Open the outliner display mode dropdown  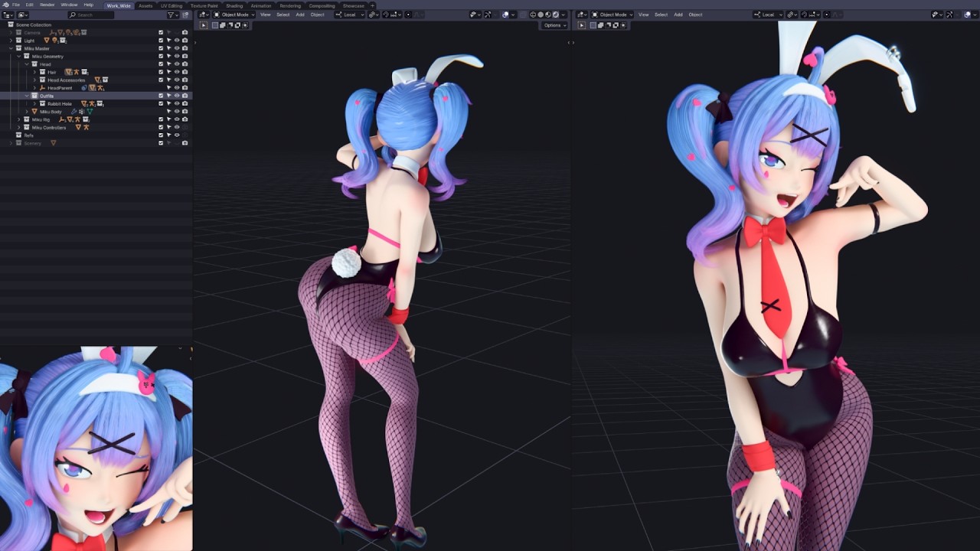[23, 15]
